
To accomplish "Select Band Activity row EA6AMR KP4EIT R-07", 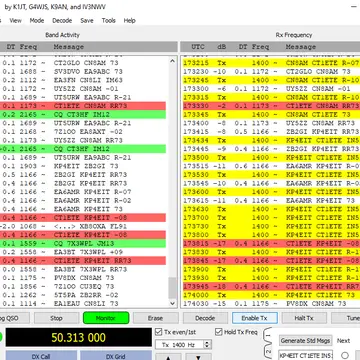I will (x=83, y=192).
